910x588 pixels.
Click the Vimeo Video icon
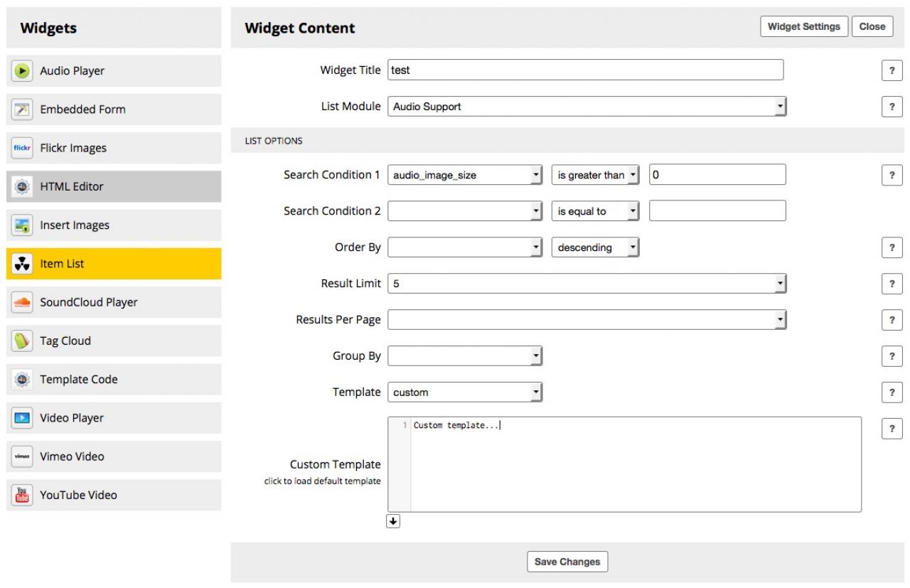click(22, 456)
